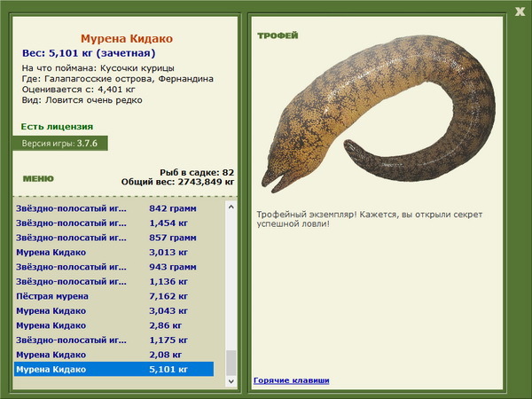Click the Вес: 5,101 кг (зачетная) text
The height and width of the screenshot is (399, 532).
(89, 53)
